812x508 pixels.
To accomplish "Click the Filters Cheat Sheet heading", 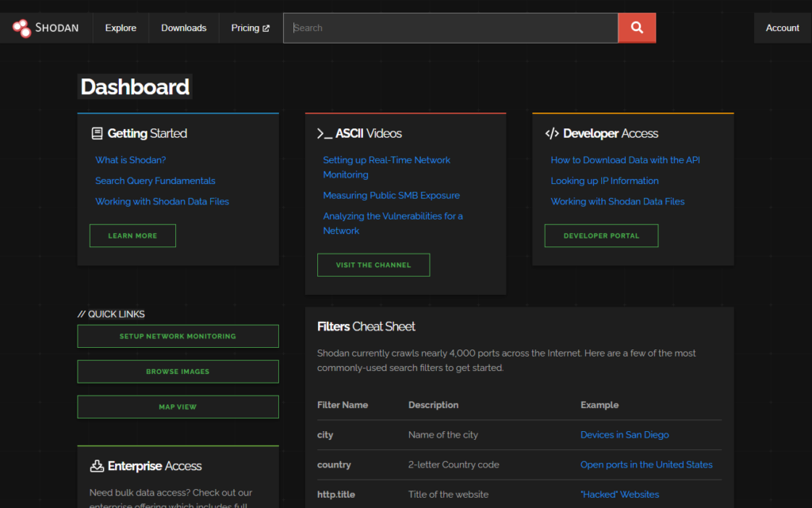I will 366,327.
